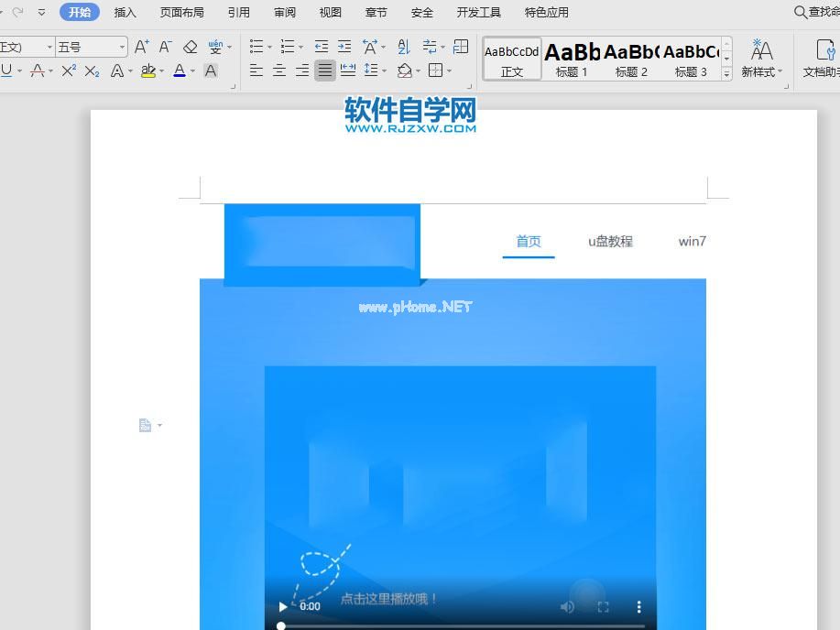Expand the font color dropdown arrow
The height and width of the screenshot is (630, 840).
coord(191,71)
